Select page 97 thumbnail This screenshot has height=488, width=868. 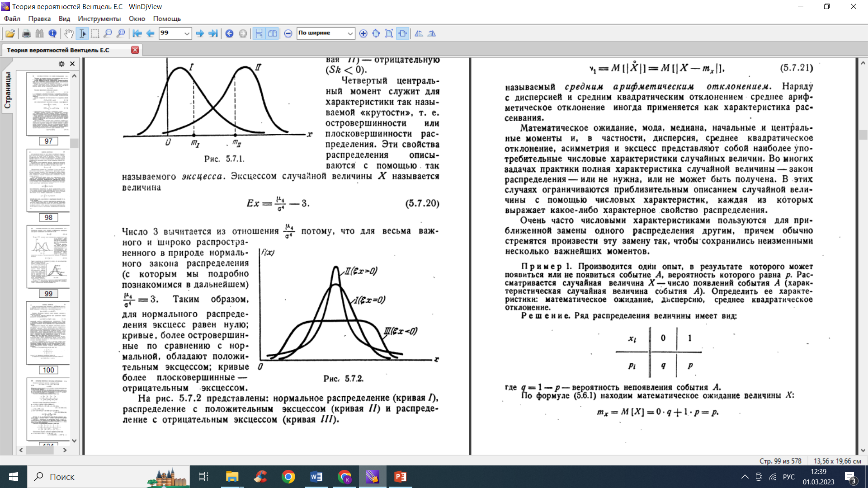tap(48, 104)
